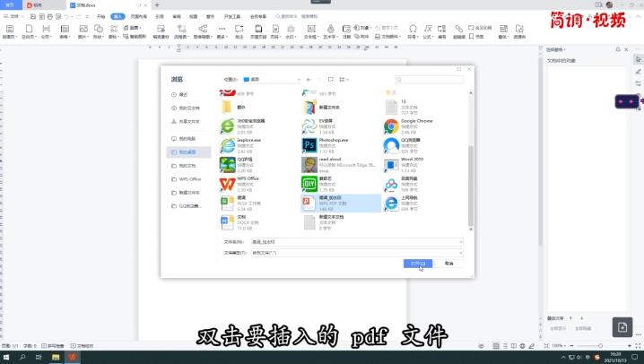Select the Photoshop.exe shortcut file
Image resolution: width=644 pixels, height=364 pixels.
point(309,144)
